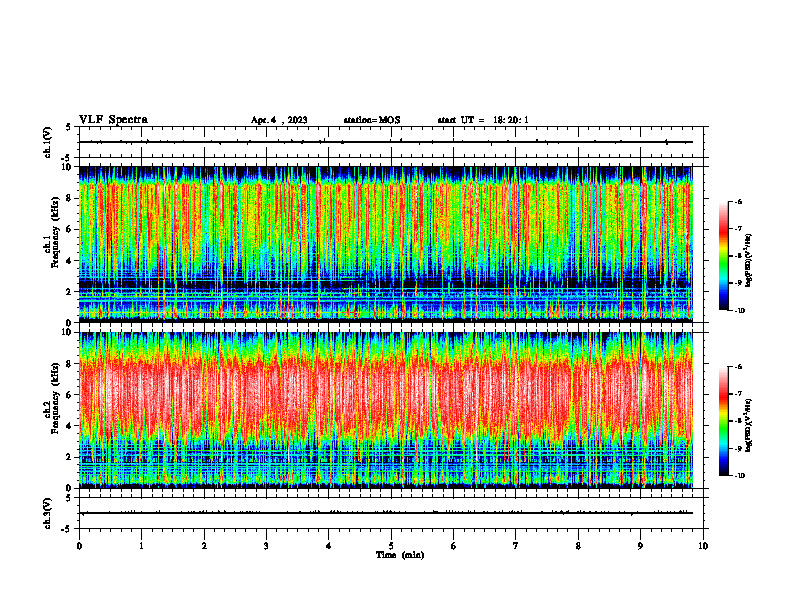
Task: Select the "start UT = 18:20:1" text
Action: point(483,120)
